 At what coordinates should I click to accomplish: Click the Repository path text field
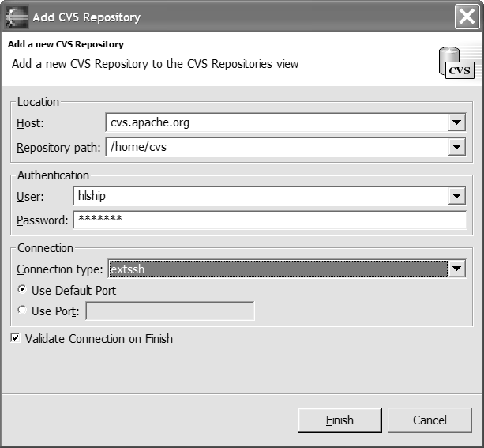point(276,147)
